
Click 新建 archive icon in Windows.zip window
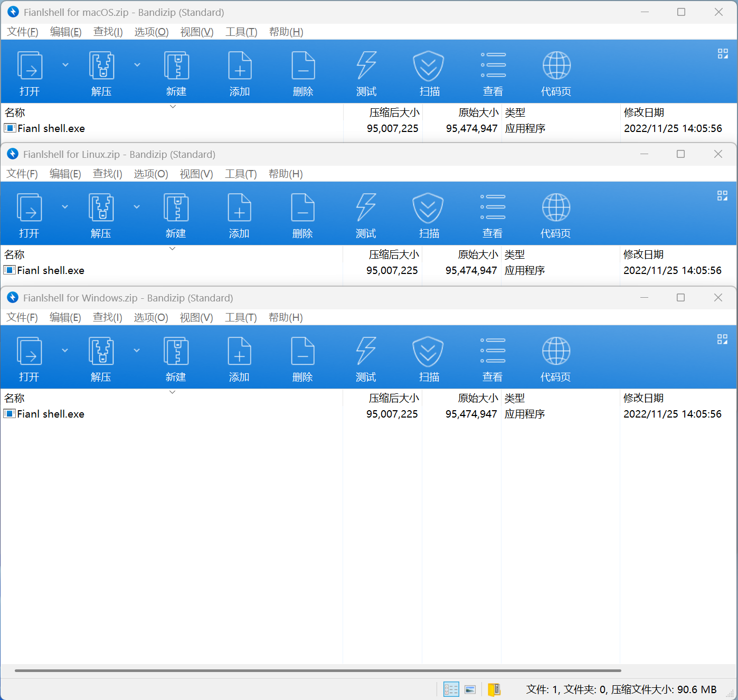tap(176, 352)
